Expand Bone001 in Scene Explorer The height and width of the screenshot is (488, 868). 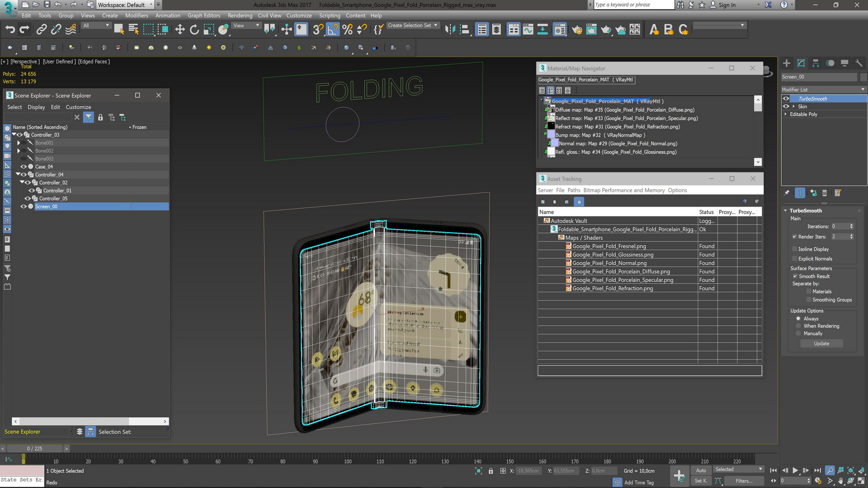pyautogui.click(x=19, y=143)
